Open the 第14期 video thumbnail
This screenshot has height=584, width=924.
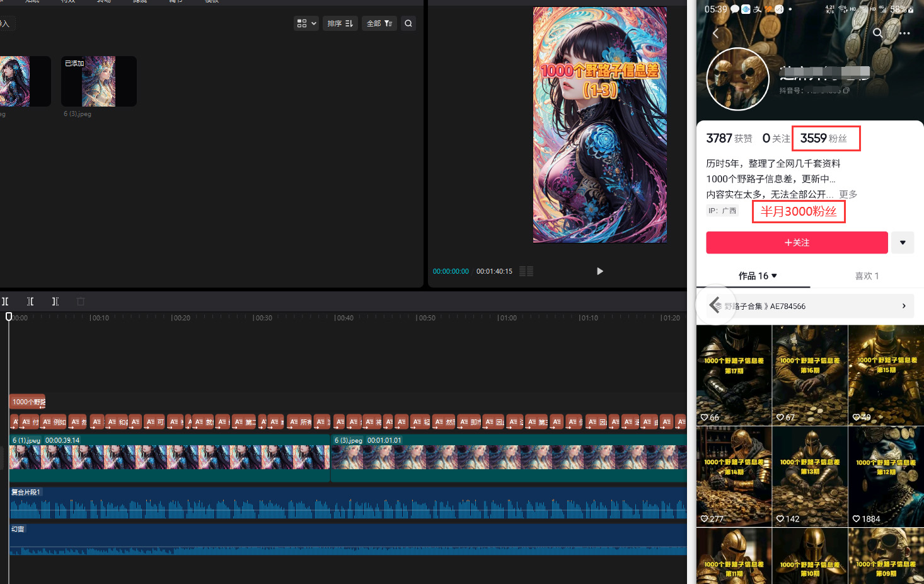point(734,477)
